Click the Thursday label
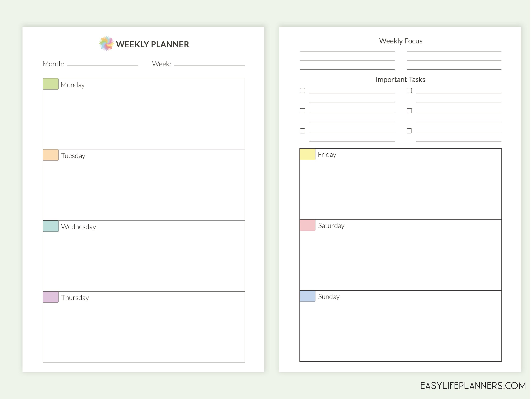The height and width of the screenshot is (399, 532). (x=75, y=298)
